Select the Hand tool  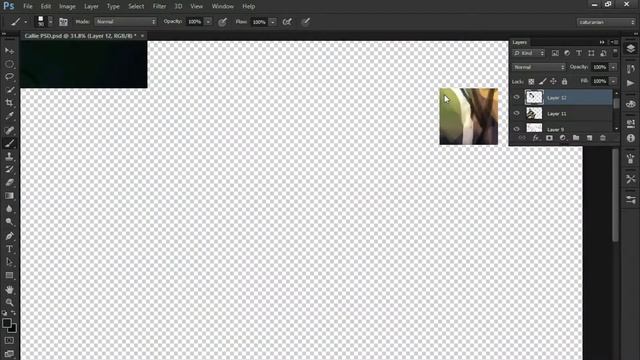point(9,289)
